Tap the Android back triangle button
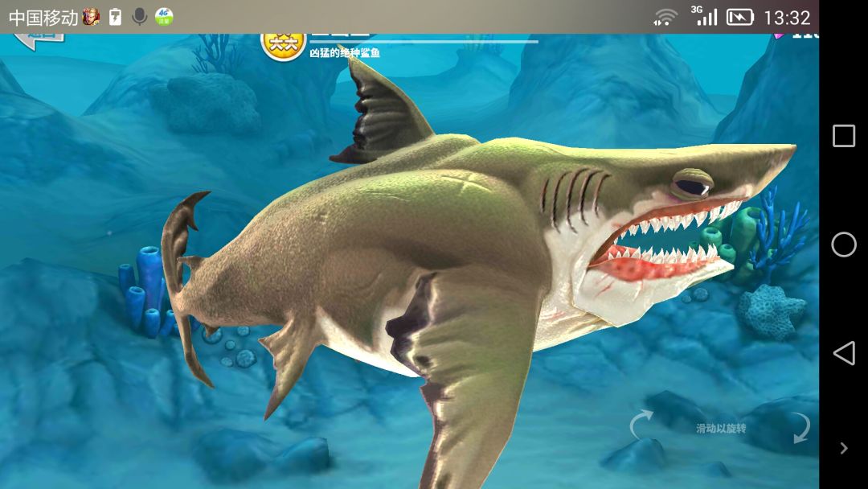This screenshot has width=868, height=489. (x=844, y=353)
